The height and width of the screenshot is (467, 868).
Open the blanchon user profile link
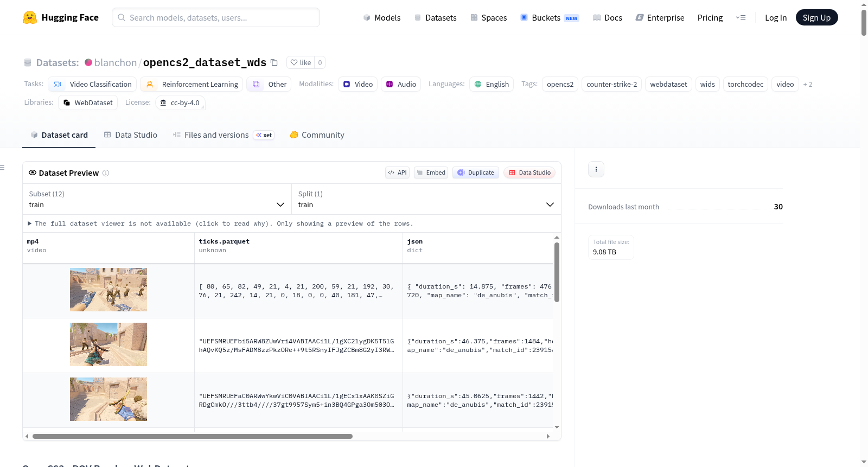(x=116, y=62)
